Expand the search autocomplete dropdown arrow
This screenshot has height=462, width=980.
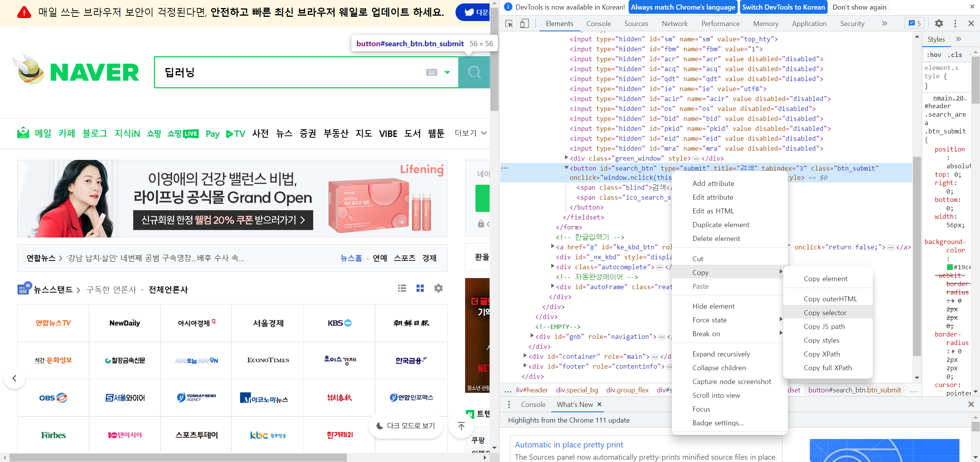[447, 72]
